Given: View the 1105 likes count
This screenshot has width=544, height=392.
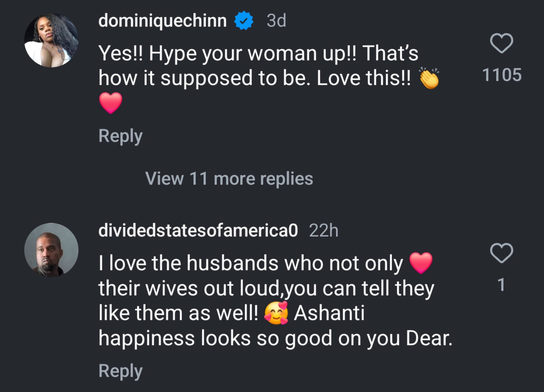Looking at the screenshot, I should 501,74.
